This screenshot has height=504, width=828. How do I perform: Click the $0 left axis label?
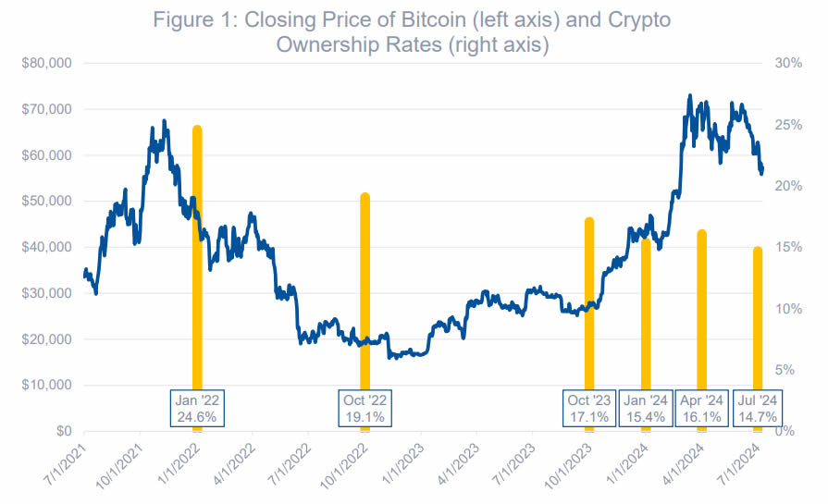(x=63, y=431)
